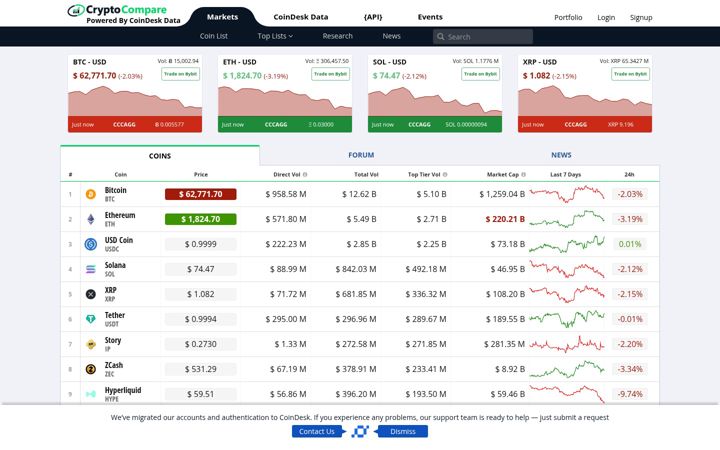Click the Login link
This screenshot has height=450, width=720.
606,17
